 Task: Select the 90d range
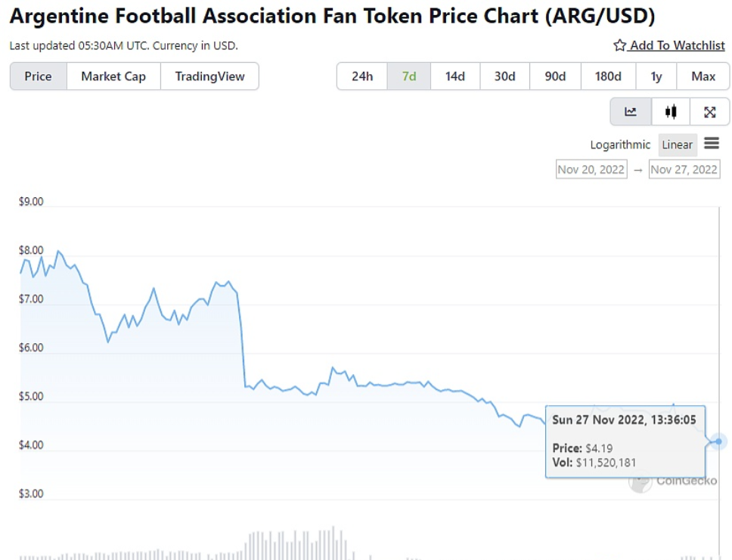point(555,76)
